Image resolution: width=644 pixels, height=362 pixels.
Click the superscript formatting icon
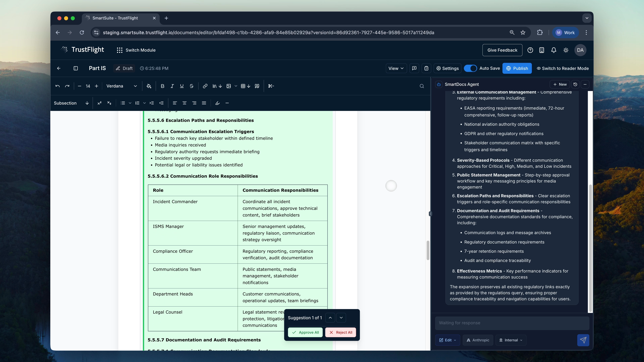(x=99, y=103)
